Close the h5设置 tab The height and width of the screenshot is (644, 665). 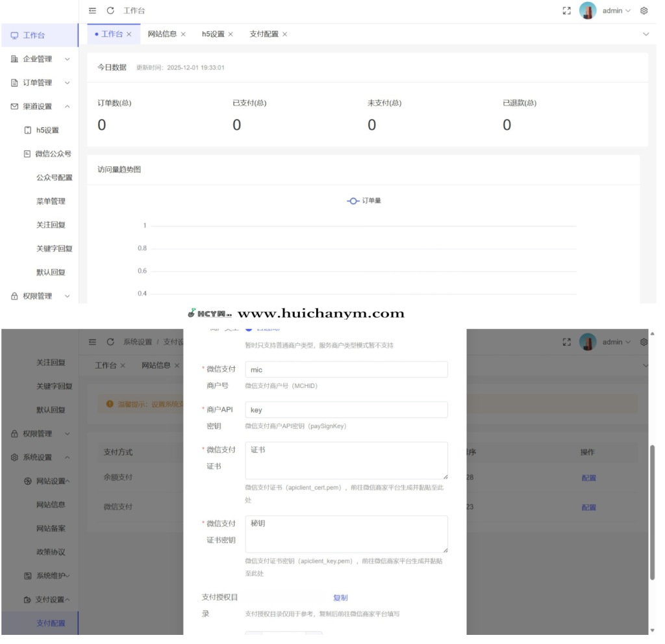231,34
